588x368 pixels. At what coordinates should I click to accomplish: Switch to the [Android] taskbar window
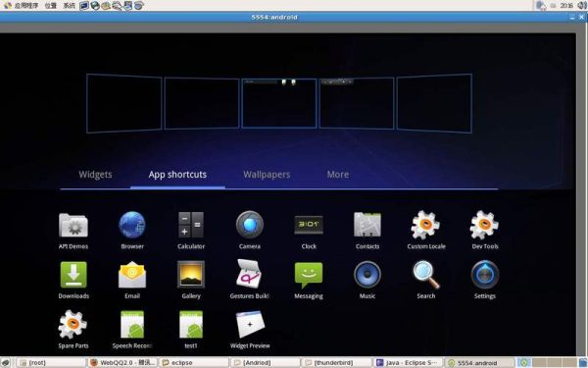[266, 363]
